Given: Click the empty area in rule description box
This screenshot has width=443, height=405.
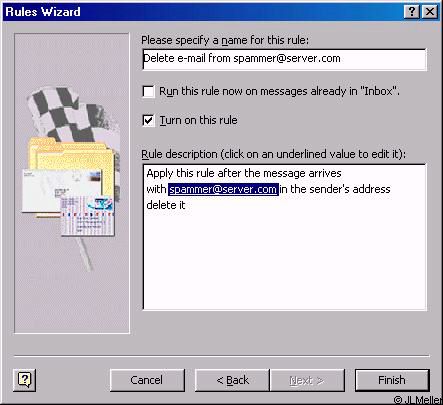Looking at the screenshot, I should pyautogui.click(x=284, y=260).
